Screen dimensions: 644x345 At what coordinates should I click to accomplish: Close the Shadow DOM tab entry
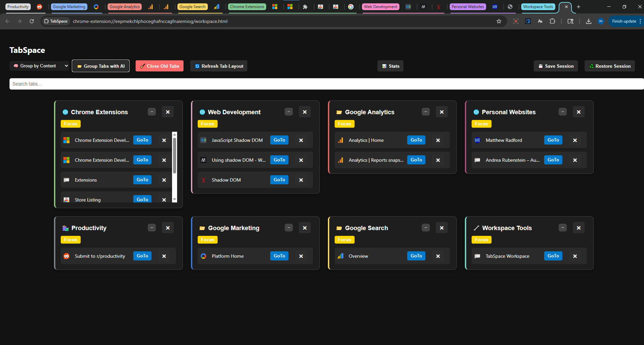point(301,180)
